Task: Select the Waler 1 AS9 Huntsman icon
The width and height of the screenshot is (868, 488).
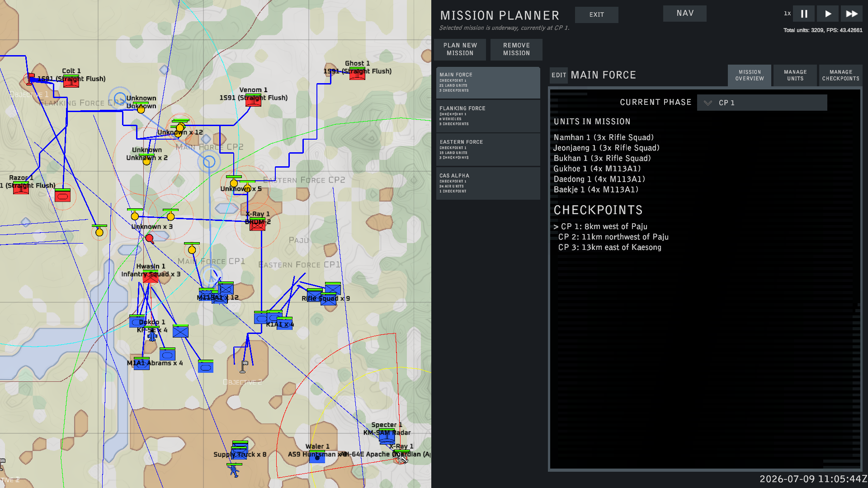Action: click(317, 457)
